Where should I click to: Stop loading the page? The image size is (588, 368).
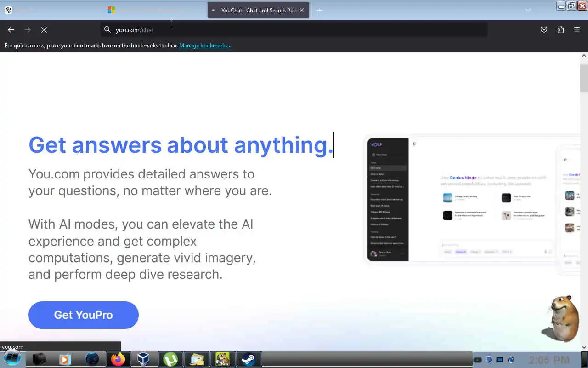pyautogui.click(x=44, y=29)
